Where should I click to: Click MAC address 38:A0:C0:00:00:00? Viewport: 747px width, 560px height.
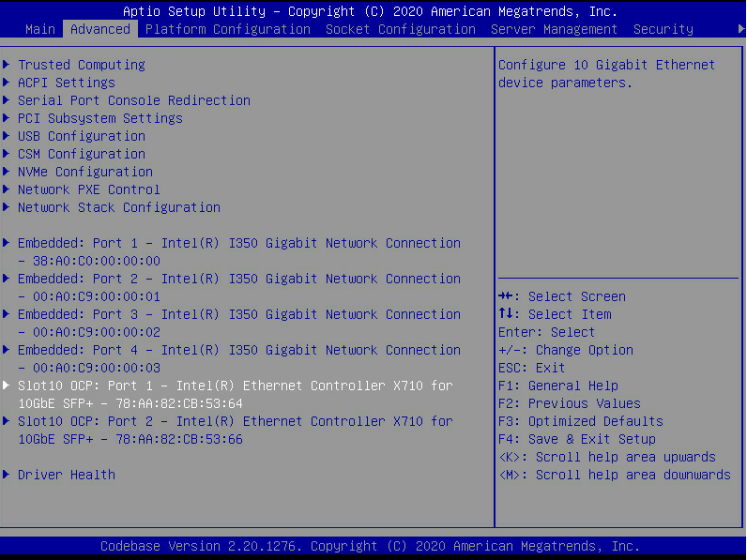point(97,261)
